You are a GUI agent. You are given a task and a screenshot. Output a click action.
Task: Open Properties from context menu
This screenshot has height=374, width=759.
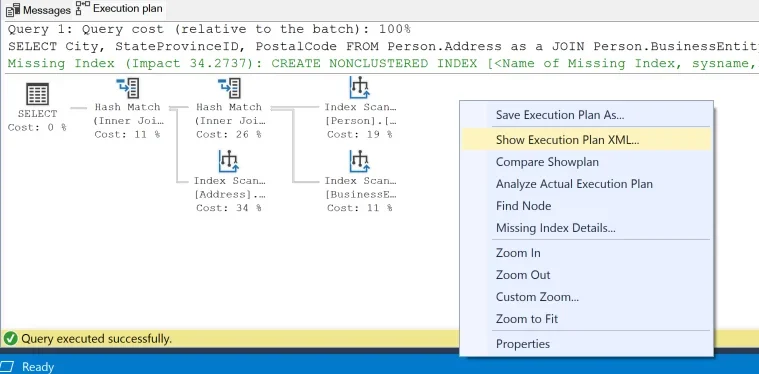pos(586,344)
